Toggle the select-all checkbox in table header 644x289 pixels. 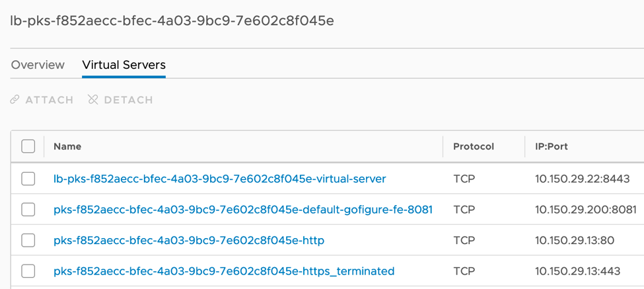click(x=28, y=146)
